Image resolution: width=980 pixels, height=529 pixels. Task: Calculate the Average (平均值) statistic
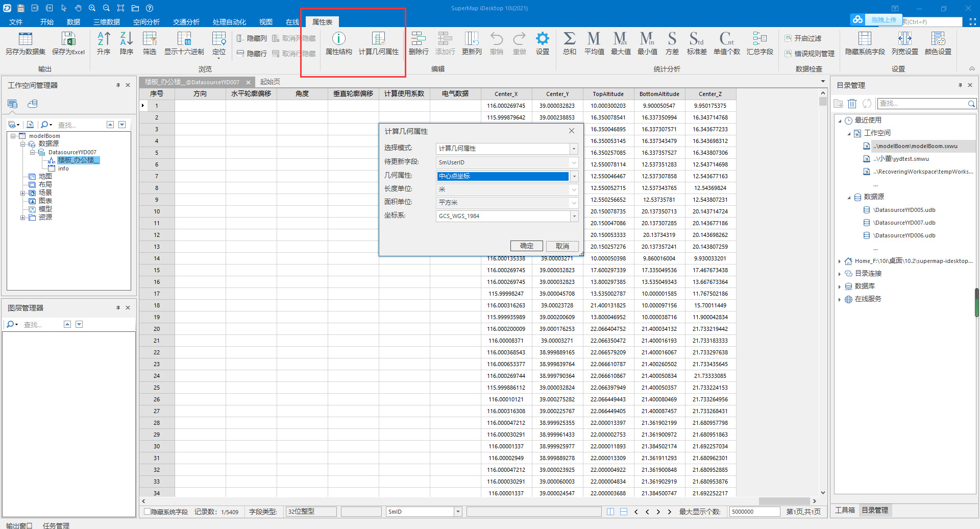coord(594,39)
